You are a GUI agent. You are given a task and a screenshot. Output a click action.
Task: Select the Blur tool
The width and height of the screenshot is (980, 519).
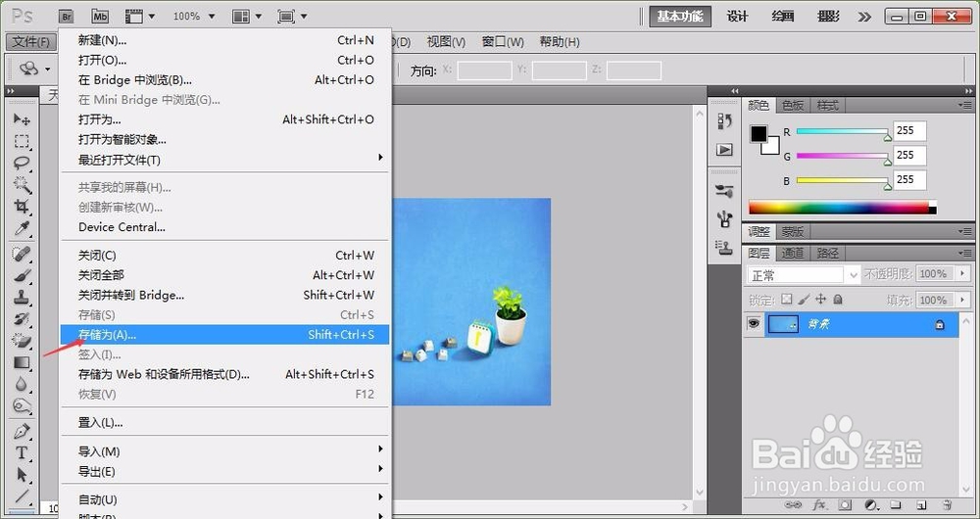tap(22, 385)
